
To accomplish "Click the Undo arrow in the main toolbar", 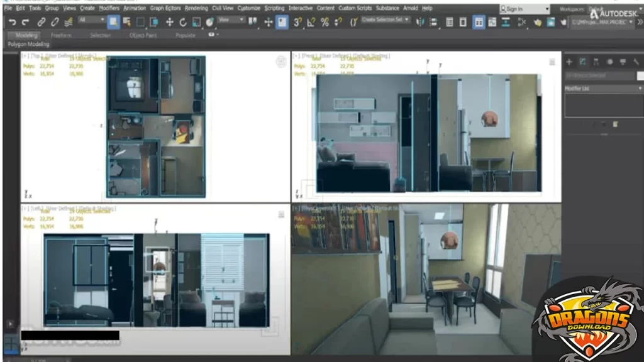I will point(12,22).
